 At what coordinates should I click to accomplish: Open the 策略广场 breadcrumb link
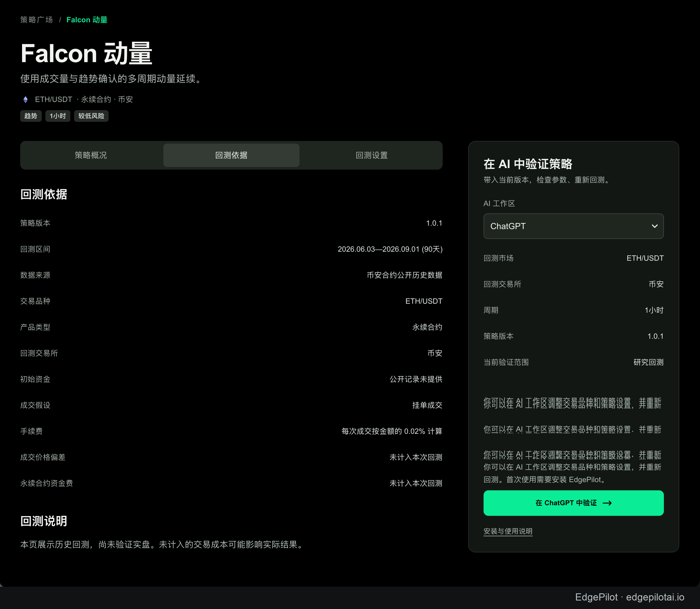click(36, 20)
